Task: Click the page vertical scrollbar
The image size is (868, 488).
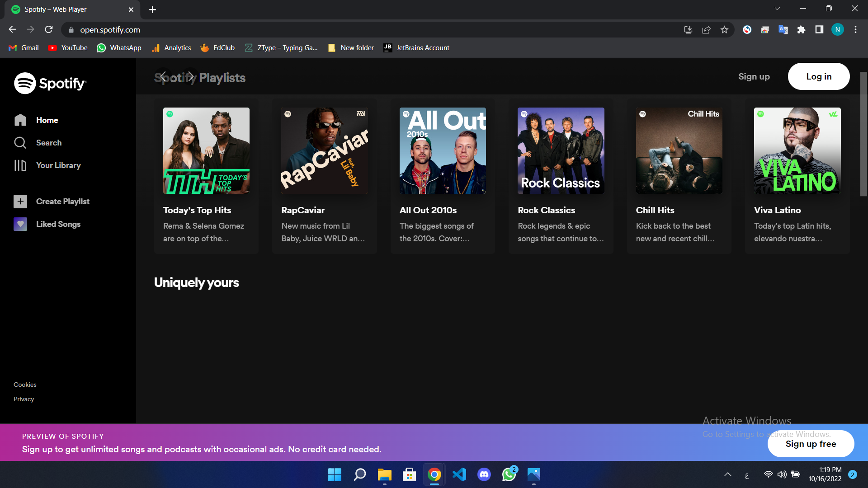Action: click(863, 134)
